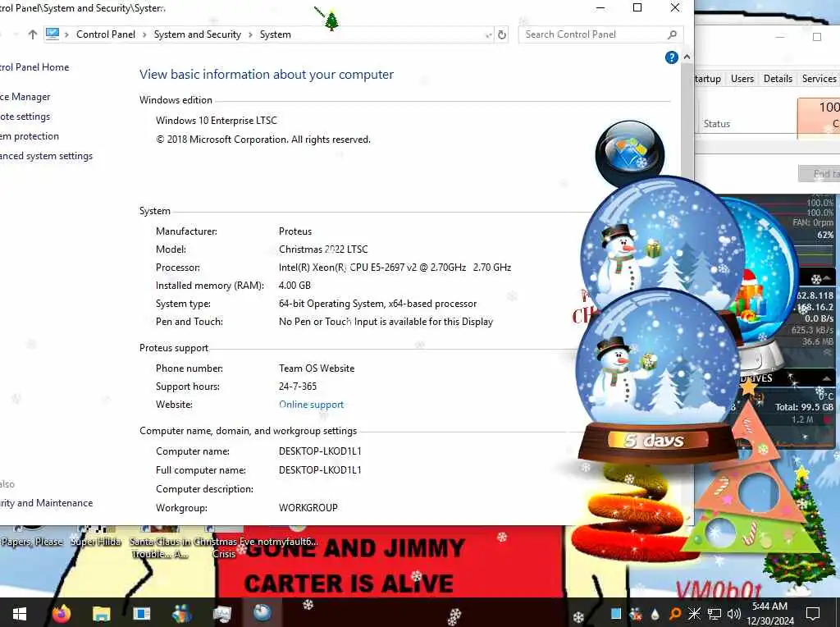
Task: Open Device Manager link
Action: pos(25,97)
